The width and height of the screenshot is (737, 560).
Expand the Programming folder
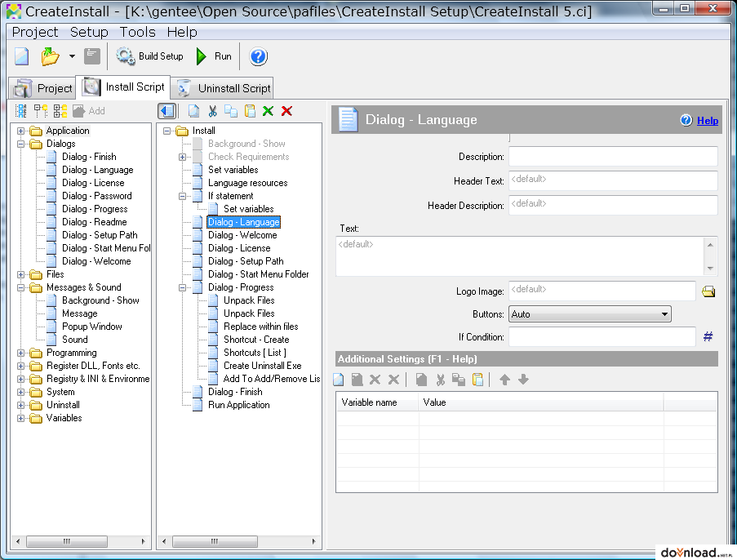20,353
